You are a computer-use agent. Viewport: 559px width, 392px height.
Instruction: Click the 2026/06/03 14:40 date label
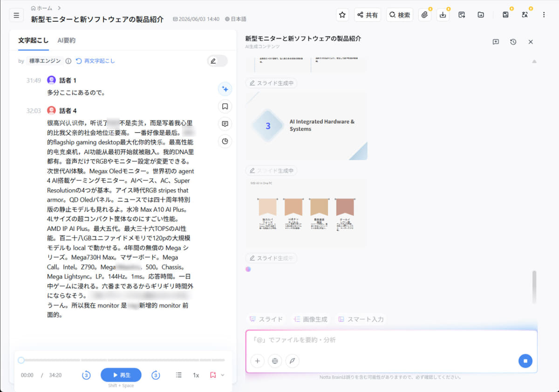pyautogui.click(x=196, y=20)
